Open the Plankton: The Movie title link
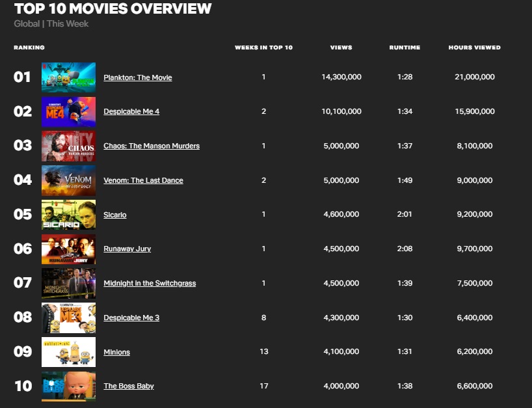This screenshot has width=532, height=408. (x=138, y=77)
